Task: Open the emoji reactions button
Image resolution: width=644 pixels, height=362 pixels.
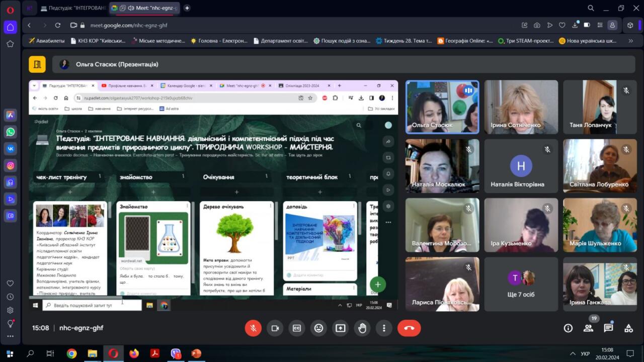Action: [318, 328]
